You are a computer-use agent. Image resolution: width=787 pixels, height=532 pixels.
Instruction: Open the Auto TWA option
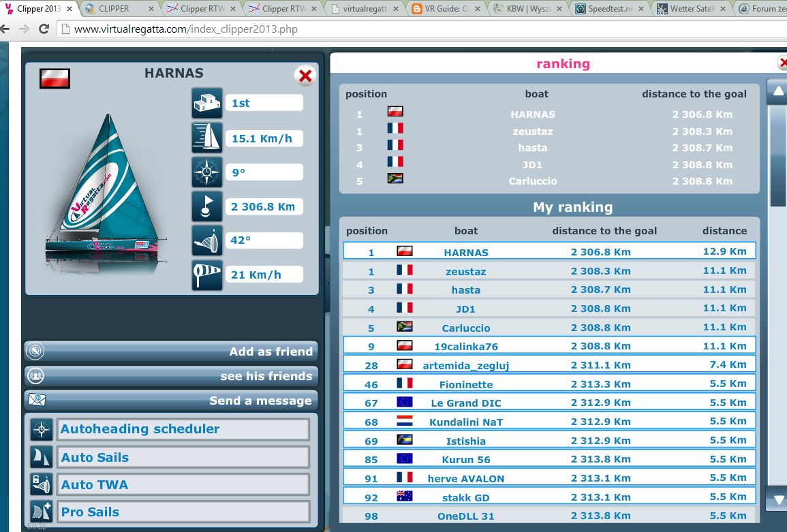183,485
